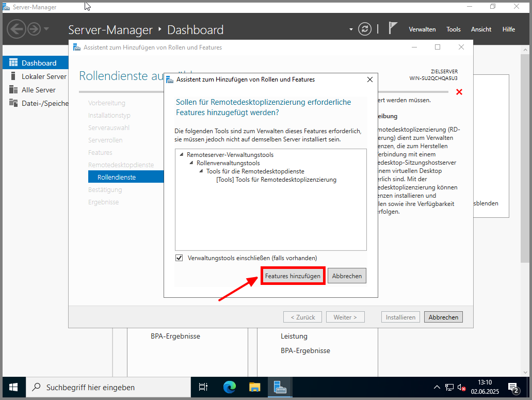Click the refresh icon in header

pos(365,29)
